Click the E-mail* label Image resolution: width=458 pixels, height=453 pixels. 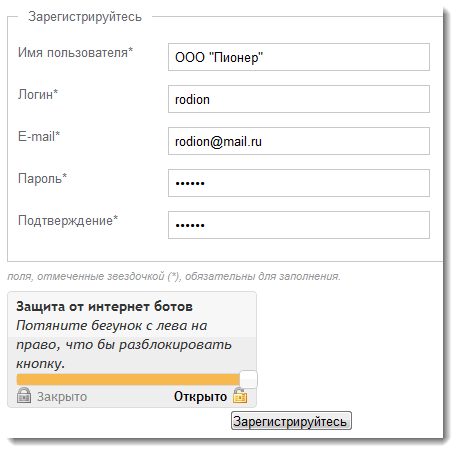(39, 137)
